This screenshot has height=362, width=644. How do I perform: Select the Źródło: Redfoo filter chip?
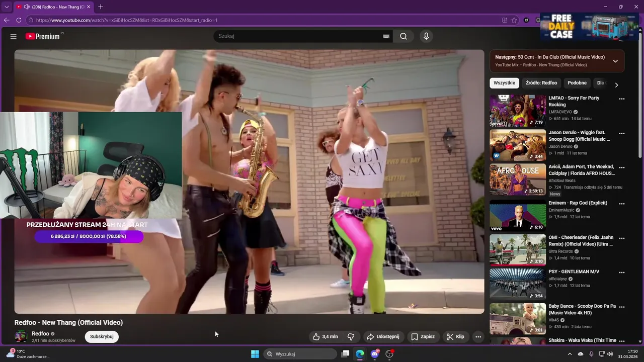click(x=541, y=83)
